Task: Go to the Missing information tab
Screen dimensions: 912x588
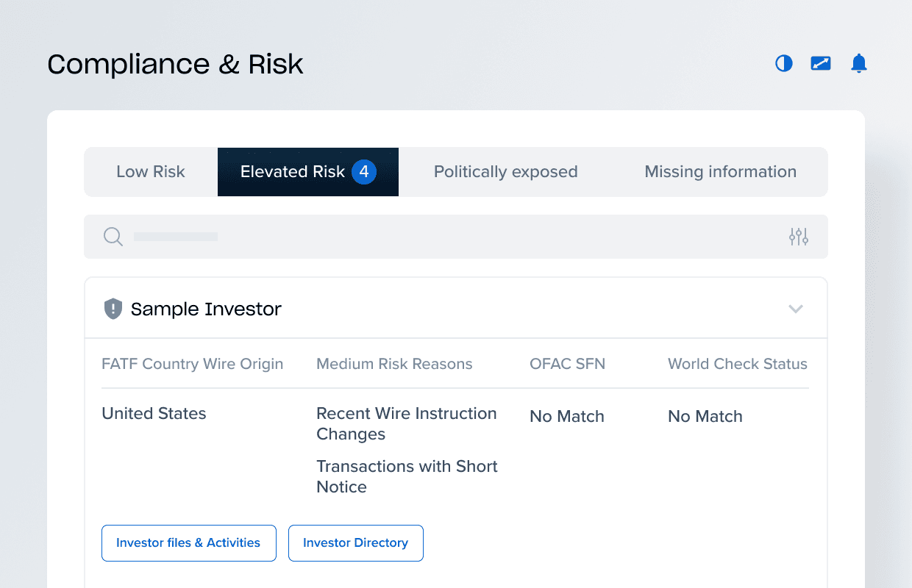Action: (720, 172)
